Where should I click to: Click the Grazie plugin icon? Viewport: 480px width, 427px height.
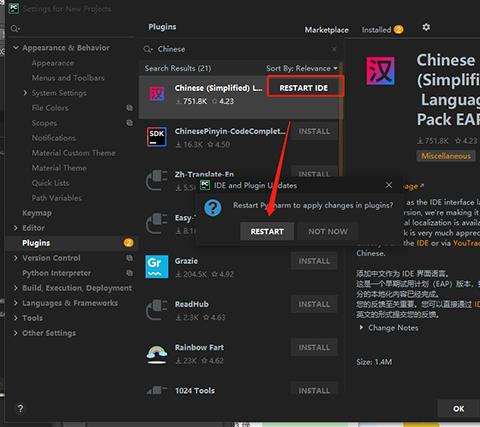tap(157, 266)
